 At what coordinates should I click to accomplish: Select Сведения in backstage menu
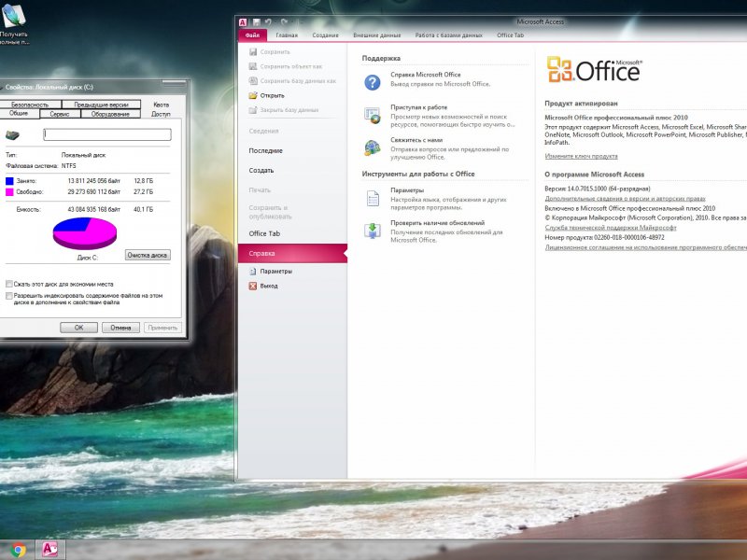(263, 131)
